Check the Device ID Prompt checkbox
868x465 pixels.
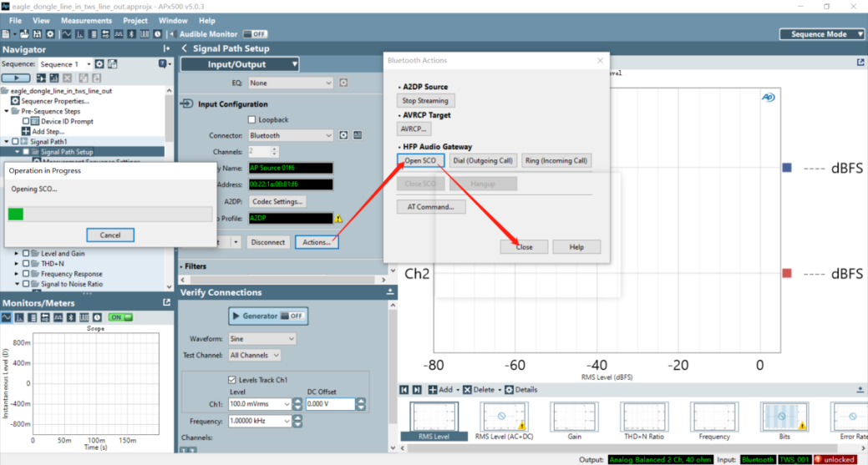coord(26,122)
